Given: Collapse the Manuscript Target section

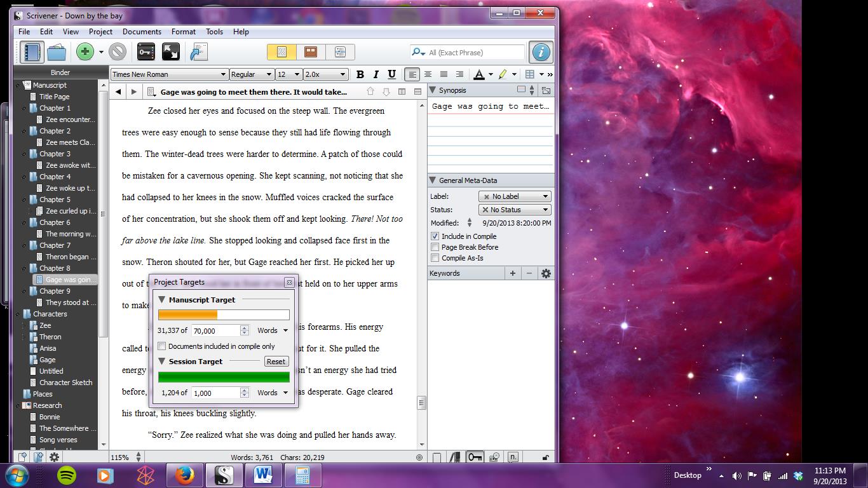Looking at the screenshot, I should pos(162,300).
